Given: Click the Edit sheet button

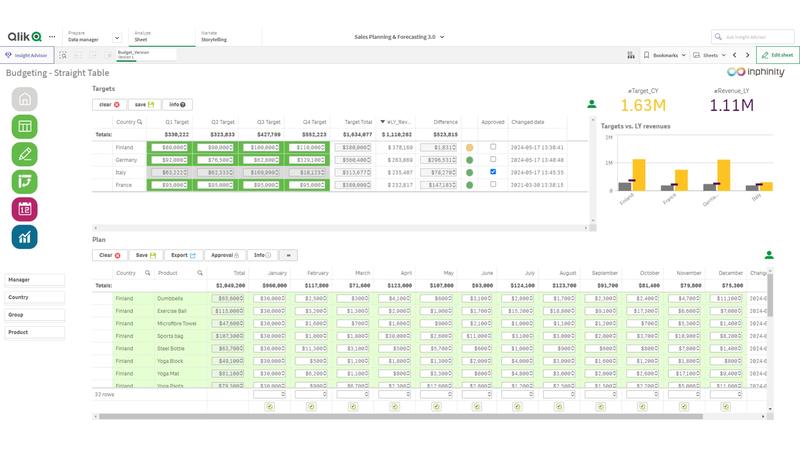Looking at the screenshot, I should pyautogui.click(x=776, y=55).
